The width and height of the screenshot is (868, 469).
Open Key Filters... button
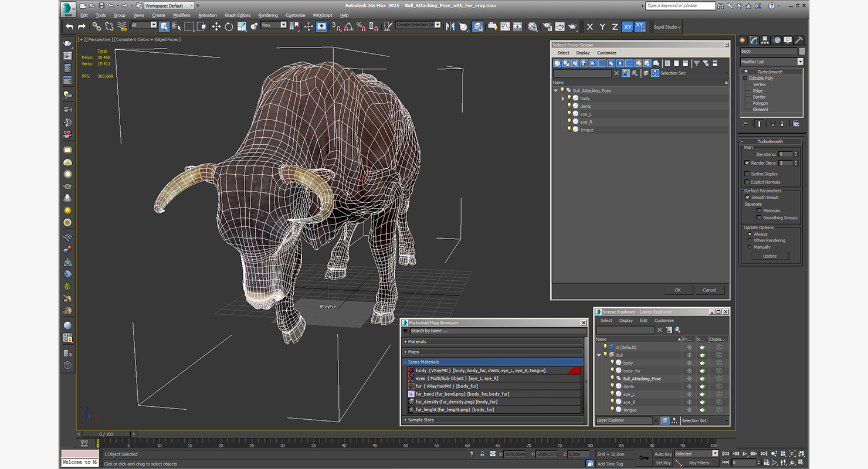pos(701,463)
